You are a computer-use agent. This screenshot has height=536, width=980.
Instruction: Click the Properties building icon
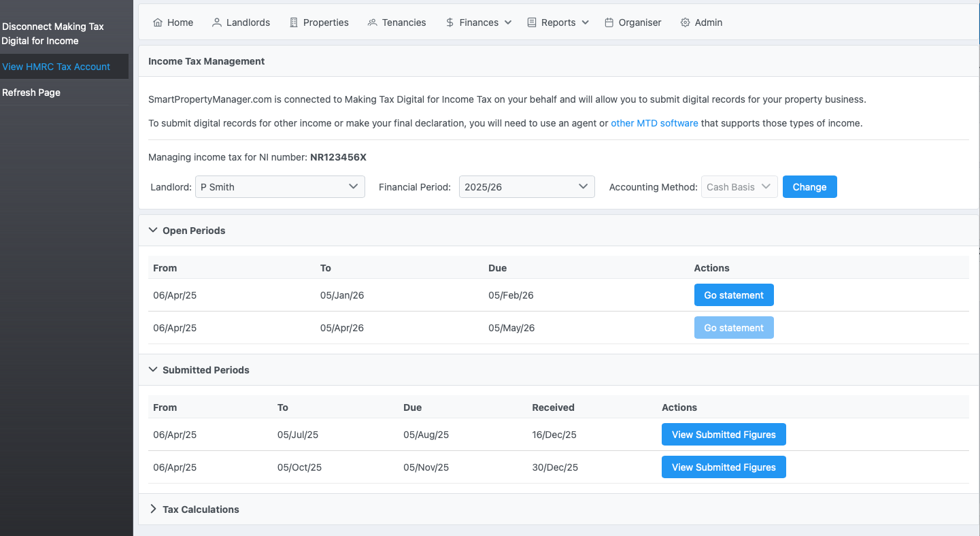(x=294, y=22)
